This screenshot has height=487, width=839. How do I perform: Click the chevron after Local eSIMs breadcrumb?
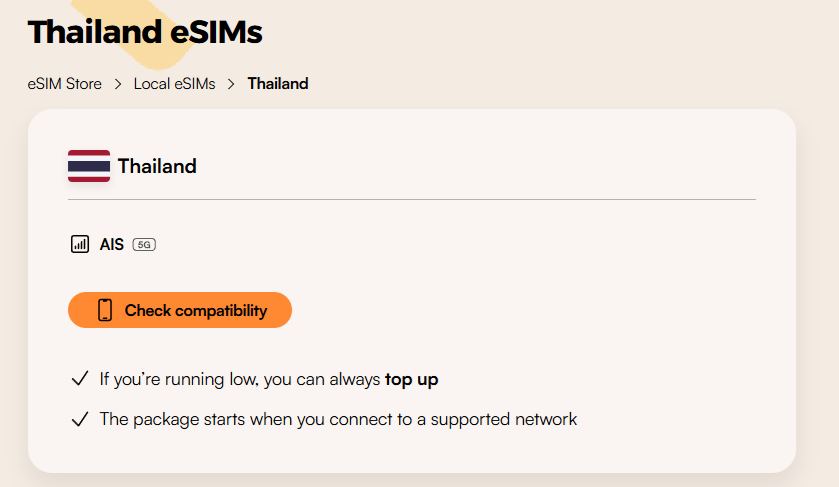click(x=232, y=84)
